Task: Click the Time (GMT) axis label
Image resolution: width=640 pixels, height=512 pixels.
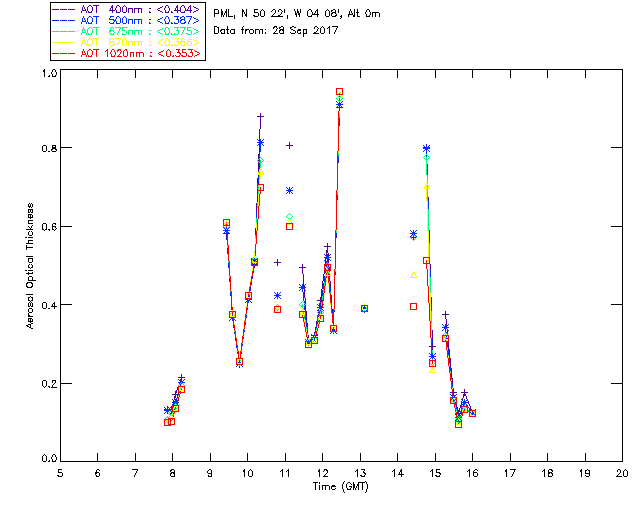Action: (x=340, y=487)
